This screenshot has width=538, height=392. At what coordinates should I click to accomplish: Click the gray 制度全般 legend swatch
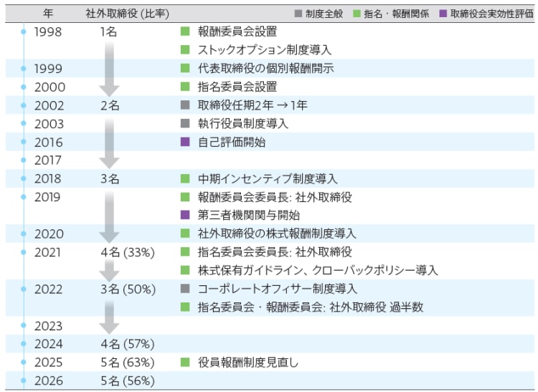point(298,14)
